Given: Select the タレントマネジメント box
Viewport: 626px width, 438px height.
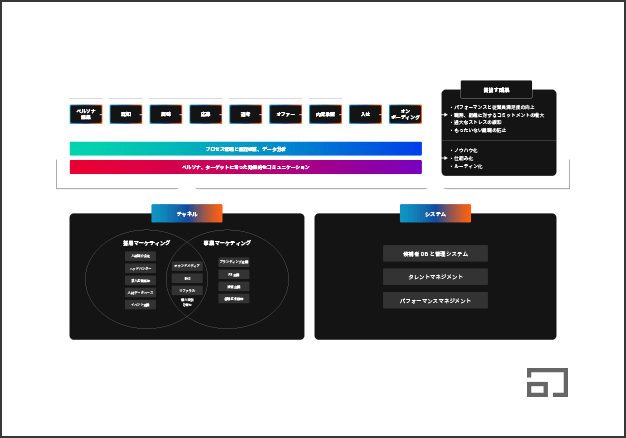Looking at the screenshot, I should (436, 277).
